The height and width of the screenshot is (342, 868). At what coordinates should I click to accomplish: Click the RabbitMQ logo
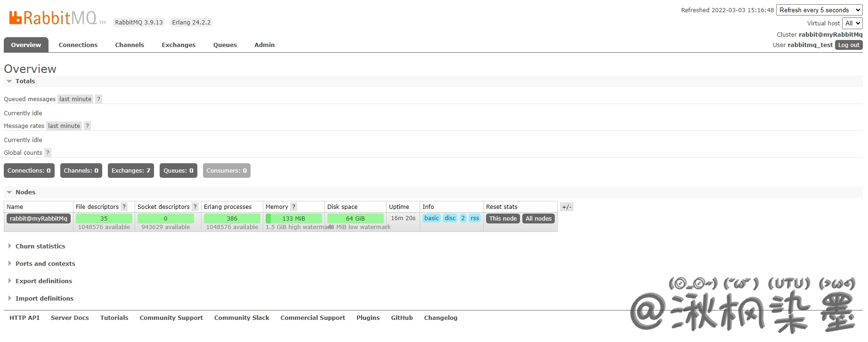point(53,18)
